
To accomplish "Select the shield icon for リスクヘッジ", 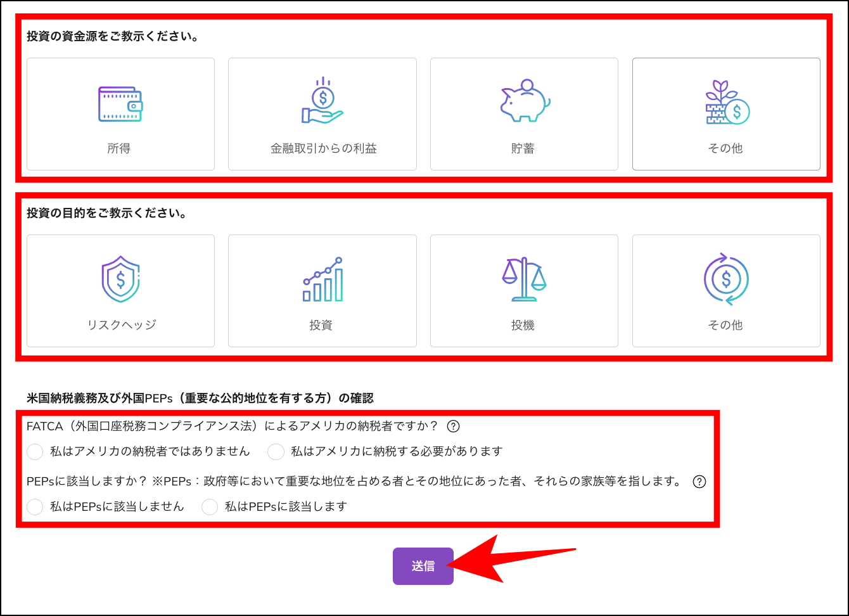I will click(120, 277).
